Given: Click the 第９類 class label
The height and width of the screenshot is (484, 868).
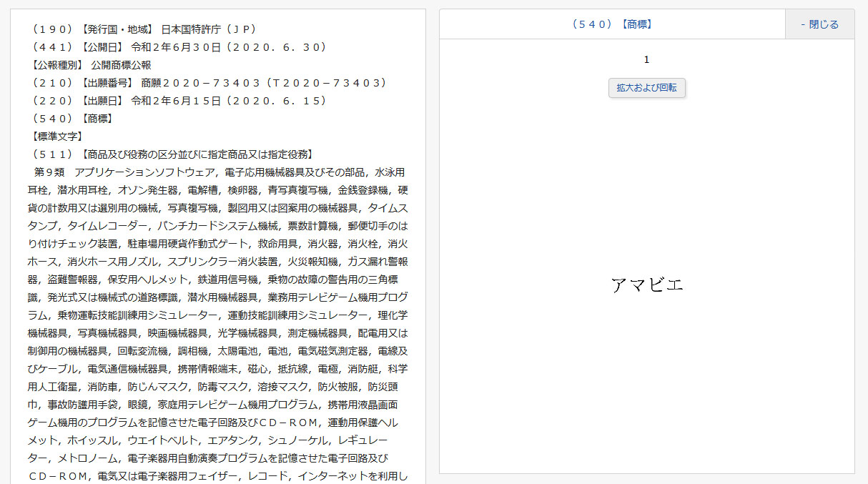Looking at the screenshot, I should tap(49, 172).
